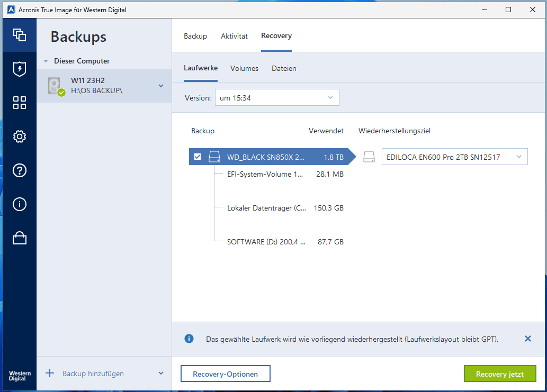547x392 pixels.
Task: Click the Acronis app icon in title bar
Action: pyautogui.click(x=11, y=10)
